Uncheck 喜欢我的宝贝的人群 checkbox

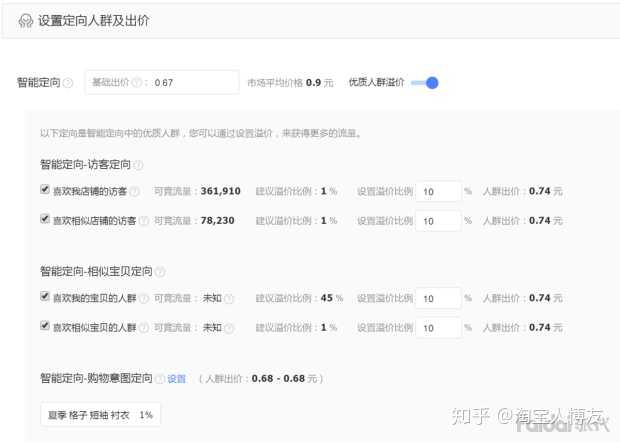point(45,296)
